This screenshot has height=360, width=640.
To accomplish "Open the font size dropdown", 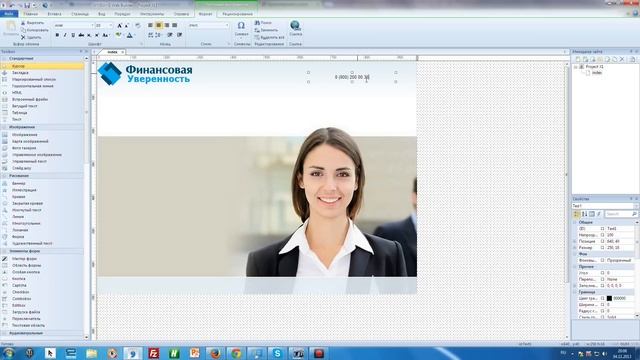I will point(111,25).
